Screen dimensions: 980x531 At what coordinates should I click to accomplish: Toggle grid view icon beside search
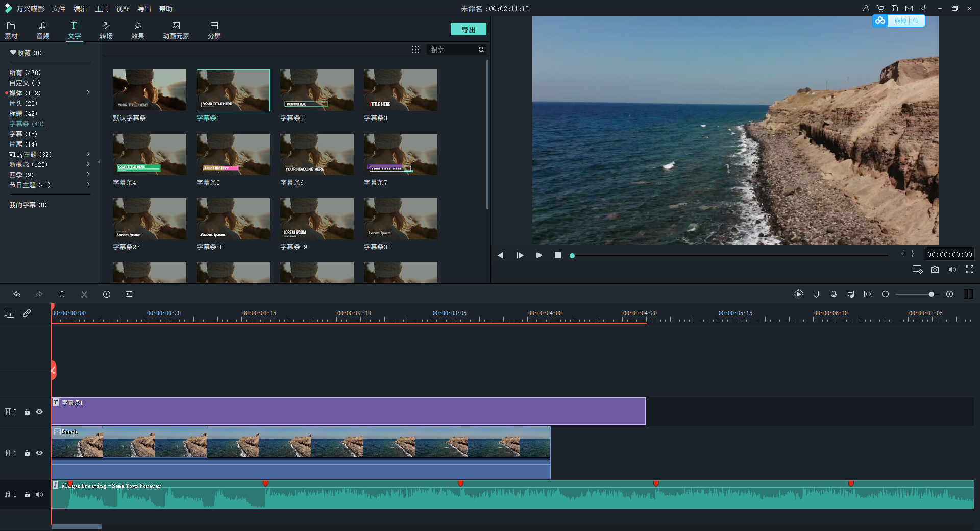415,50
